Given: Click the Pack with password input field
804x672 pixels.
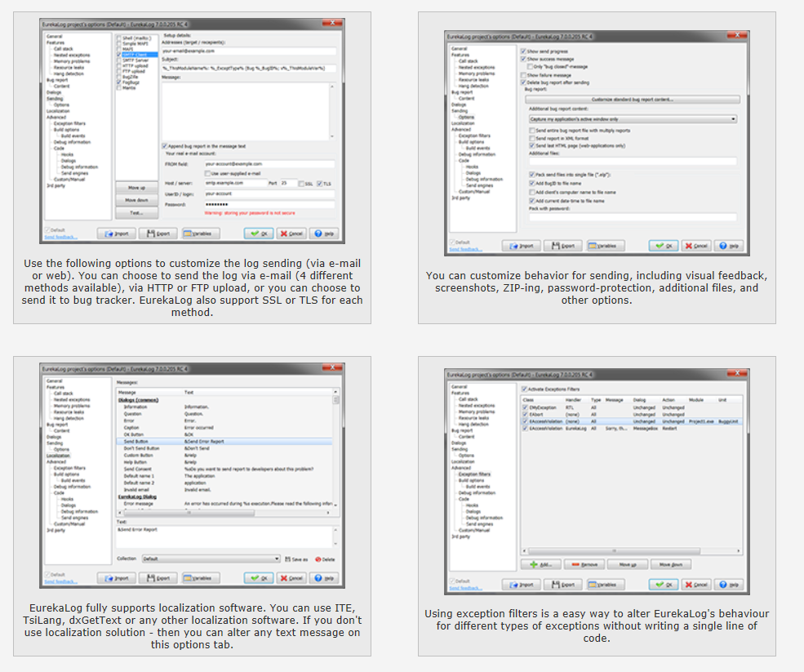Looking at the screenshot, I should (633, 217).
